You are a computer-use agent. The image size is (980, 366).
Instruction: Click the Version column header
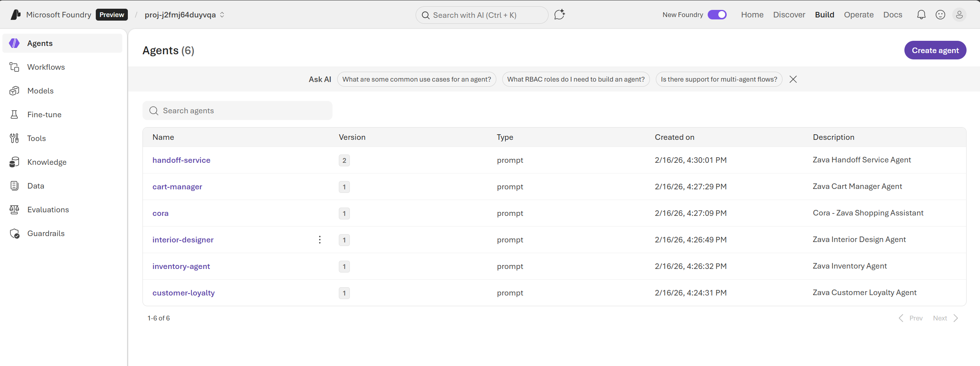tap(352, 137)
